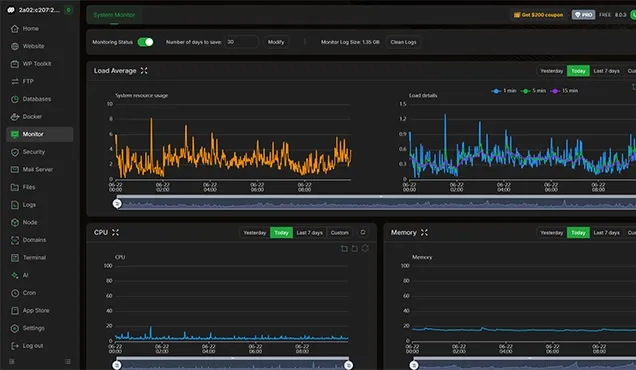Open the Files manager
The width and height of the screenshot is (636, 370).
[39, 187]
